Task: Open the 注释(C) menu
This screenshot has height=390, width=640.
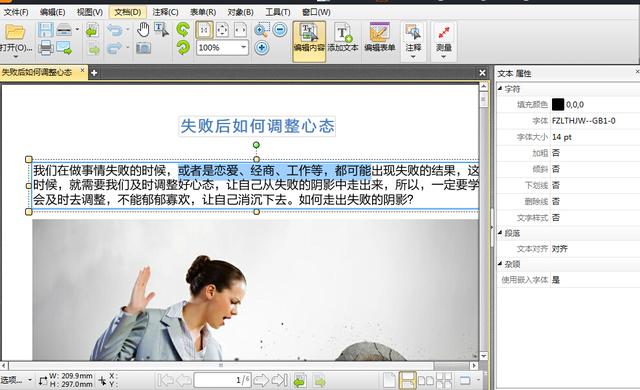Action: (x=165, y=12)
